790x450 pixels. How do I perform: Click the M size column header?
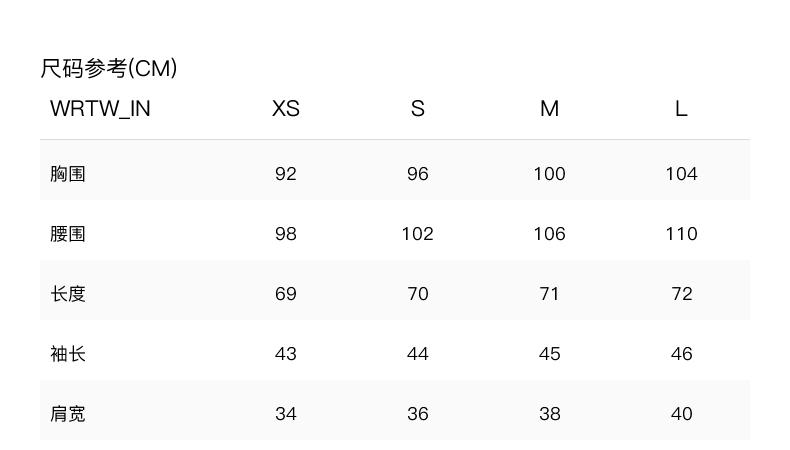549,109
